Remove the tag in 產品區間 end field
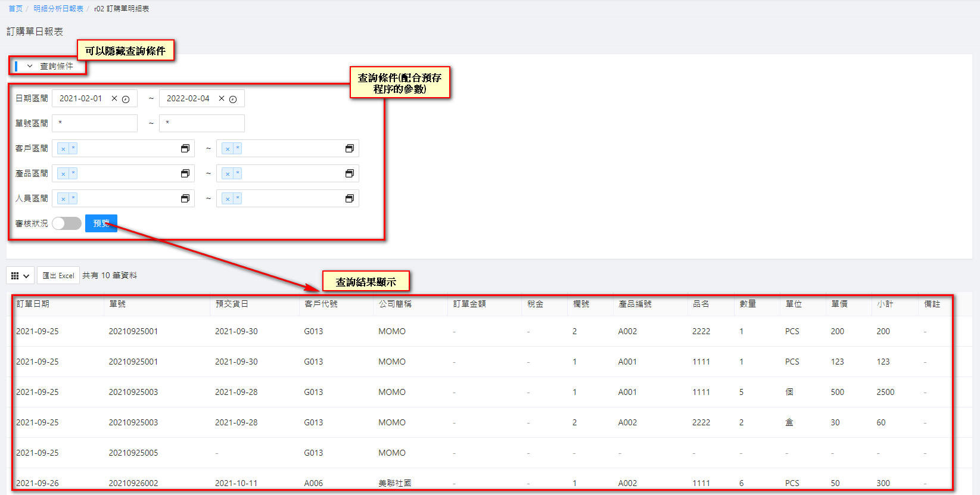Viewport: 980px width, 495px height. (x=228, y=174)
